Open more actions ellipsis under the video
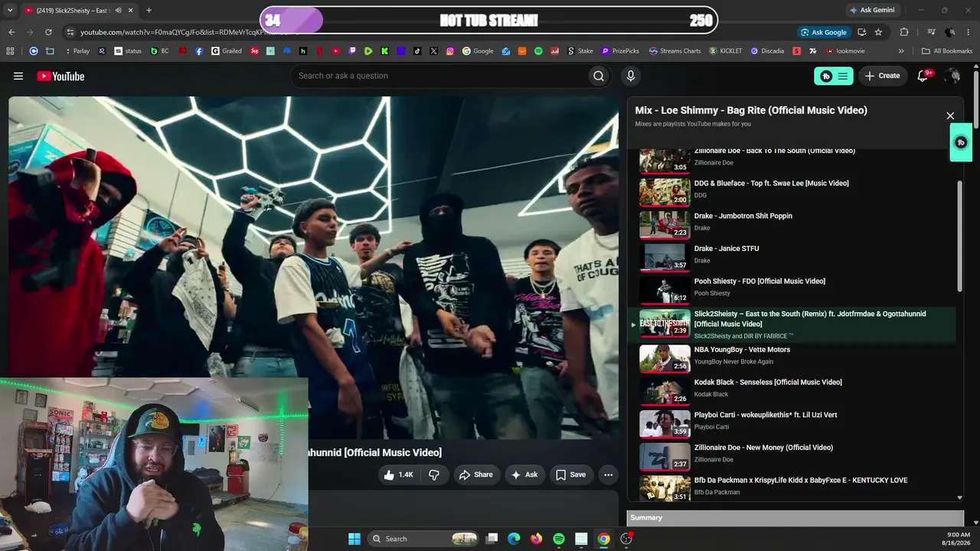This screenshot has height=551, width=980. (x=608, y=474)
